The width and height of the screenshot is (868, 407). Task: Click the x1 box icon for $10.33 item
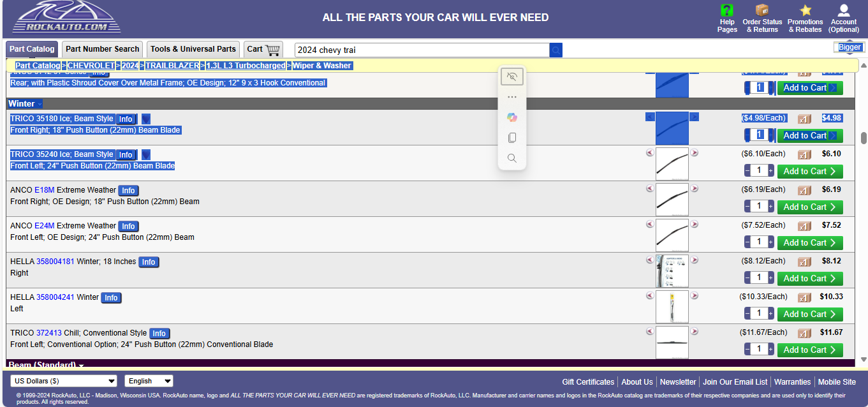(x=804, y=297)
